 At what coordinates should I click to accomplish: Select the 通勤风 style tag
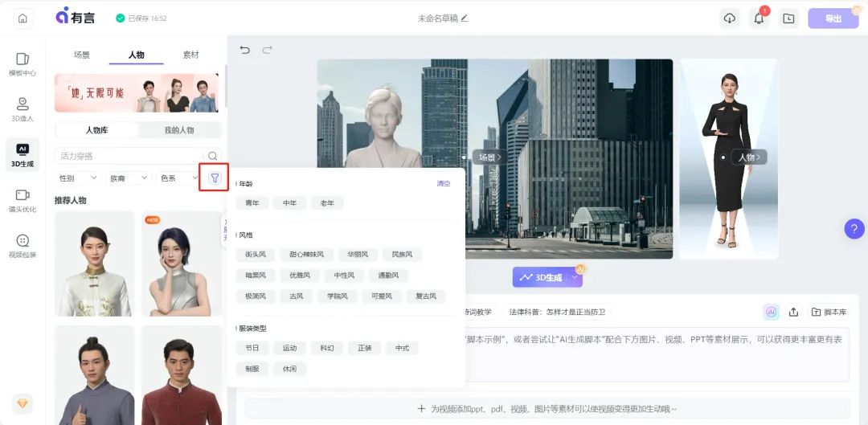pyautogui.click(x=388, y=275)
